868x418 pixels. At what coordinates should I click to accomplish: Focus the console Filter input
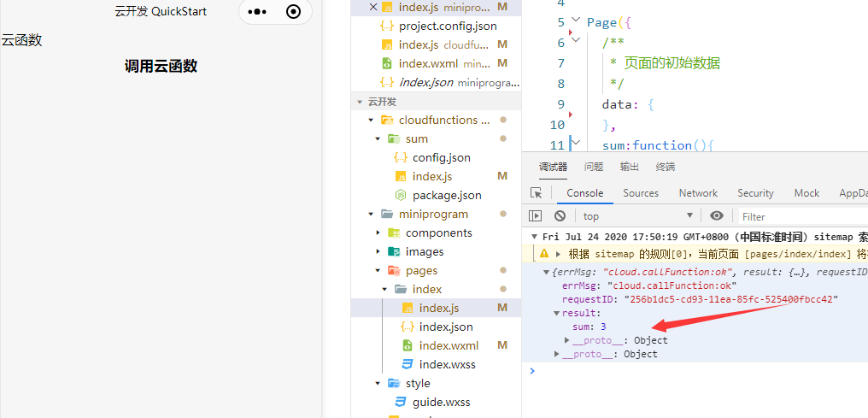tap(804, 216)
